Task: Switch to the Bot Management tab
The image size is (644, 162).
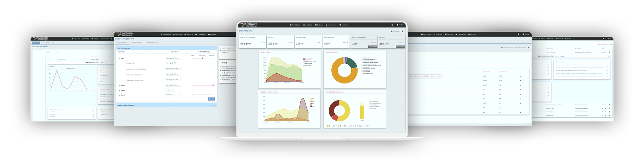Action: [x=122, y=42]
